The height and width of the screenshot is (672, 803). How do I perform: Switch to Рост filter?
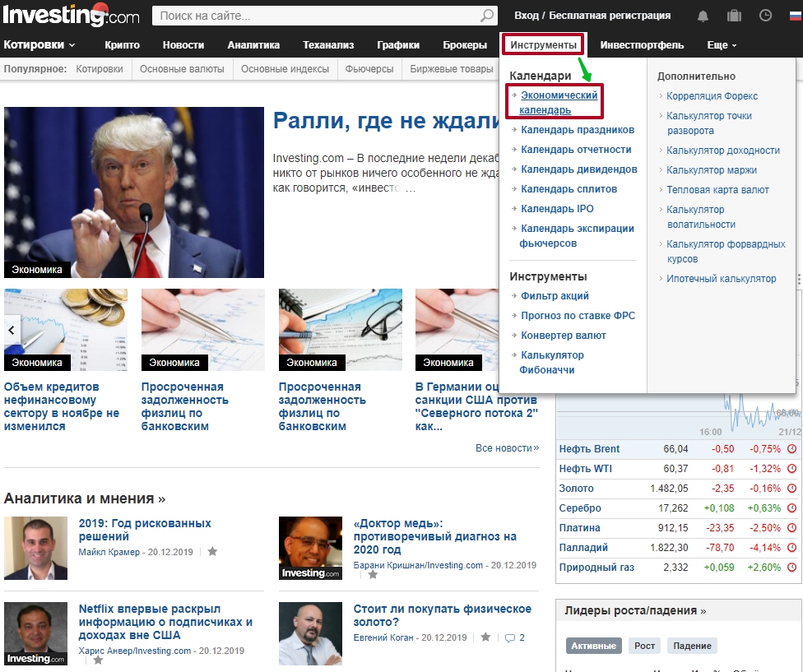coord(645,646)
